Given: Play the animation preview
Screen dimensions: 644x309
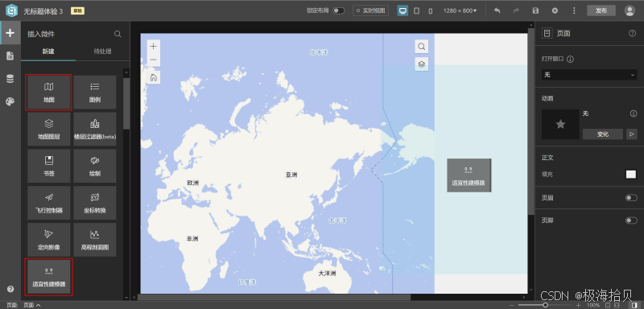Looking at the screenshot, I should pos(632,134).
